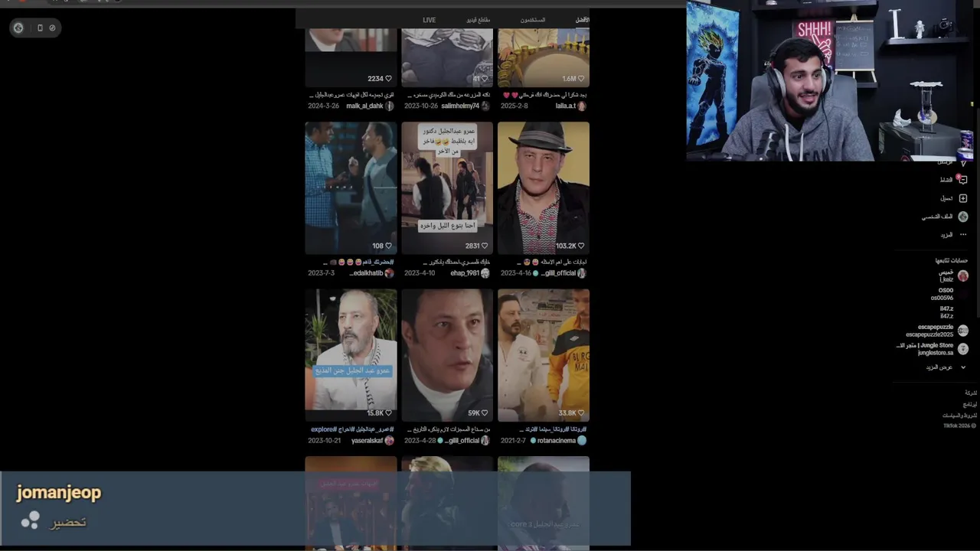Click the heart icon on 33.8K video
Image resolution: width=980 pixels, height=551 pixels.
coord(581,413)
